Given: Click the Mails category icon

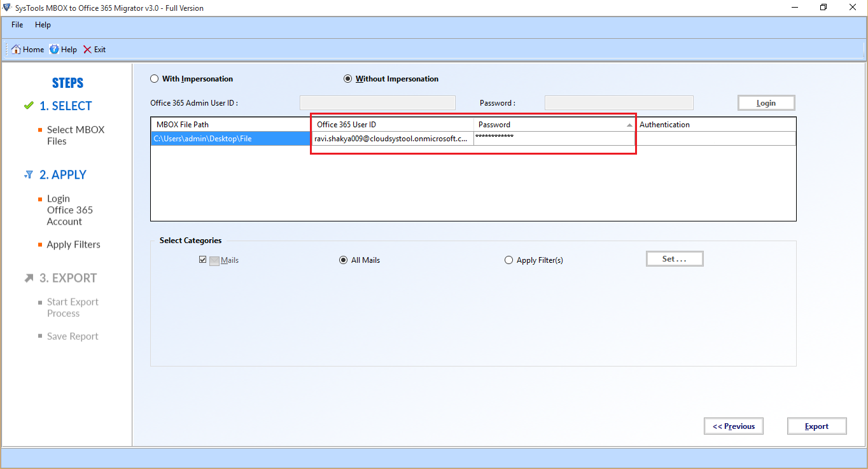Looking at the screenshot, I should coord(214,260).
